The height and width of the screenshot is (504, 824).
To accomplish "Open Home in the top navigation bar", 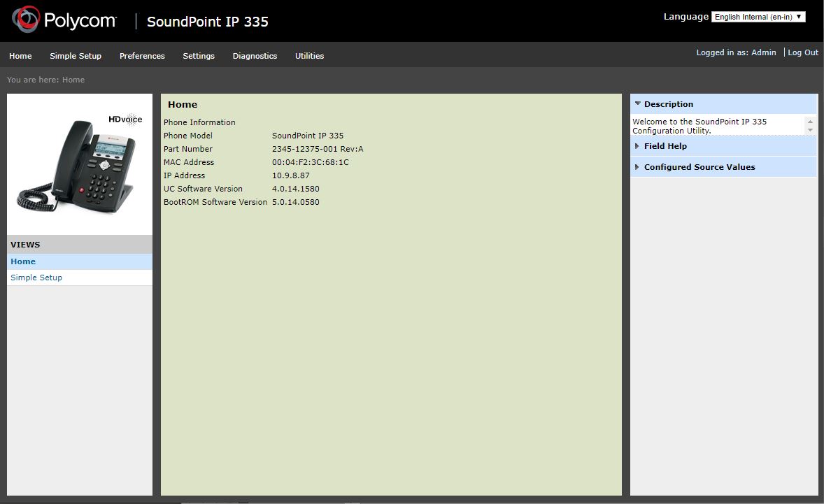I will 20,56.
